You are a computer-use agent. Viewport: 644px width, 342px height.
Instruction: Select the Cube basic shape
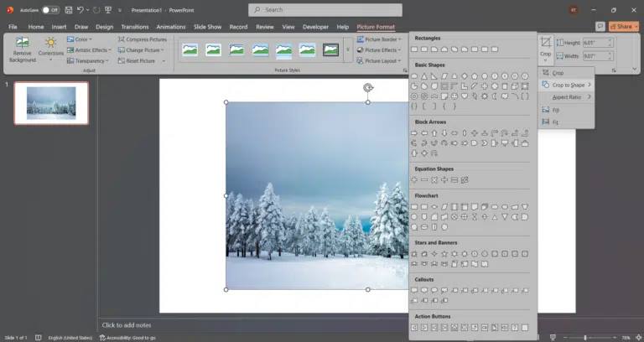click(x=515, y=86)
